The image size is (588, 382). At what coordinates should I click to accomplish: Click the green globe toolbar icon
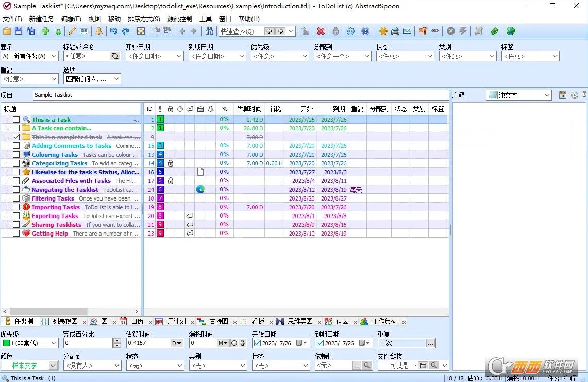[x=510, y=31]
